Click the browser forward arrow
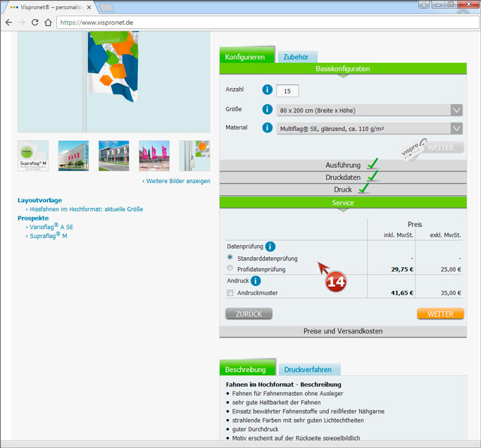 (21, 23)
